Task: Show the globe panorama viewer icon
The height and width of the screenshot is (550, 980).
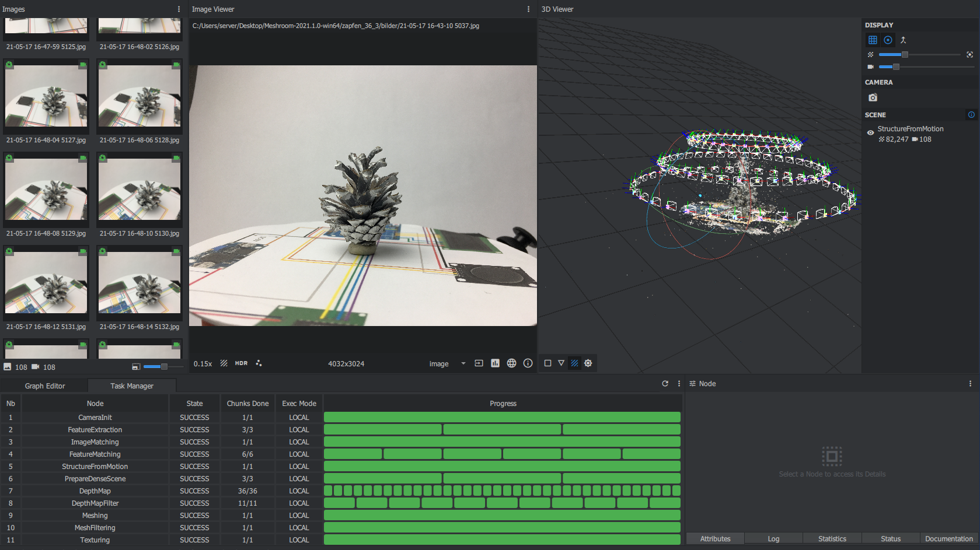Action: click(x=511, y=363)
